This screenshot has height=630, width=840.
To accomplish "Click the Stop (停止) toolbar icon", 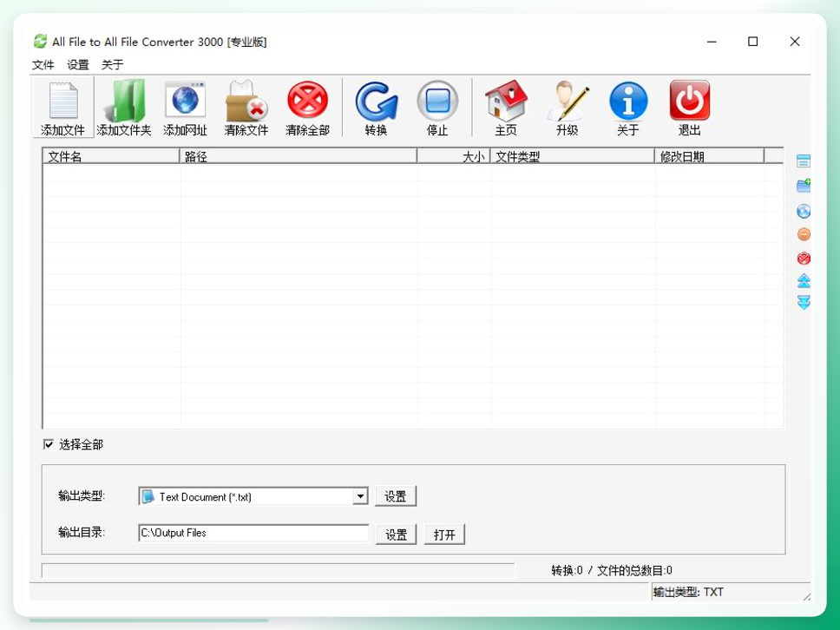I will pyautogui.click(x=437, y=100).
